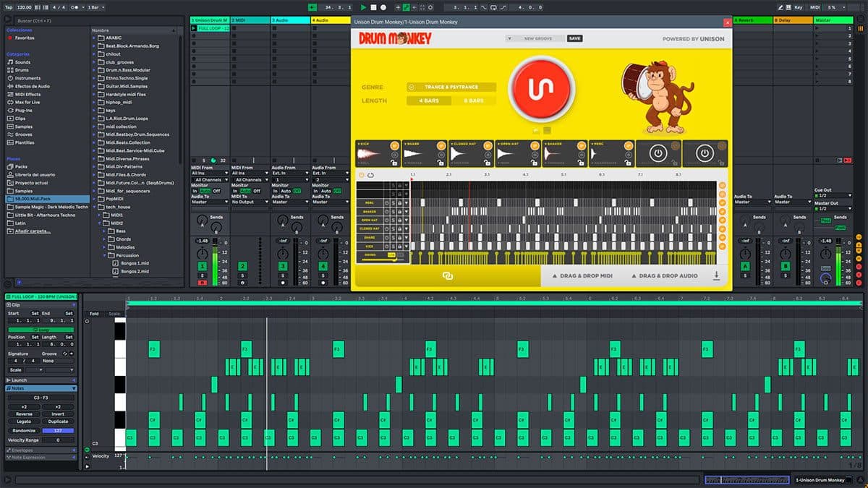This screenshot has width=868, height=488.
Task: Toggle the track 3 activator button
Action: [284, 267]
